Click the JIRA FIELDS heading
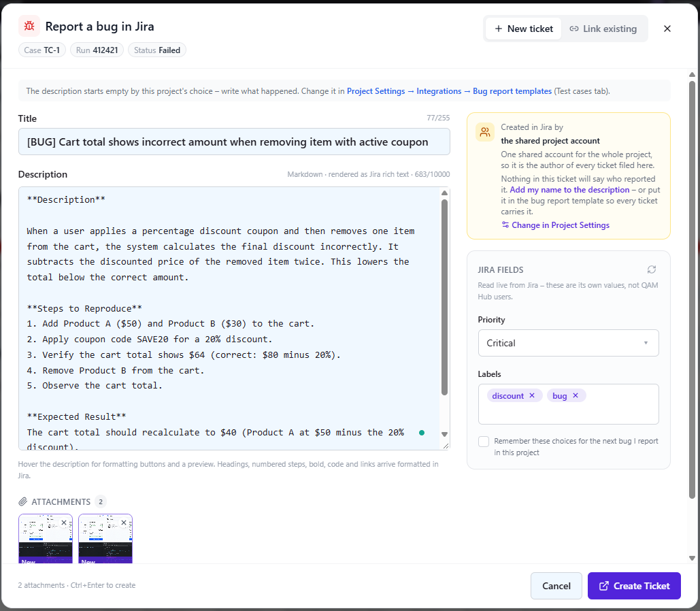The height and width of the screenshot is (611, 700). 501,269
